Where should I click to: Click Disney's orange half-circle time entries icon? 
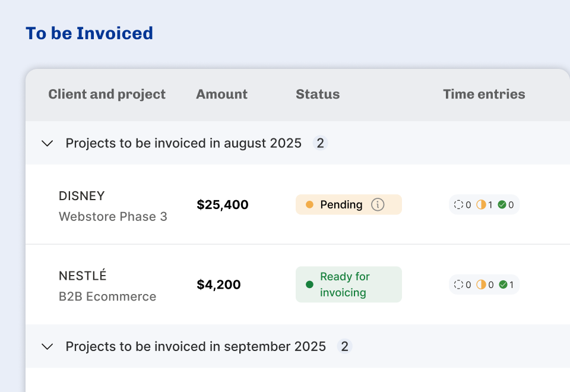coord(481,205)
